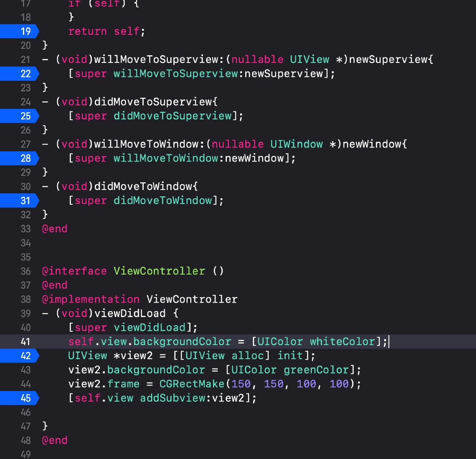Click the return keyword on line 19
This screenshot has width=476, height=459.
click(88, 31)
